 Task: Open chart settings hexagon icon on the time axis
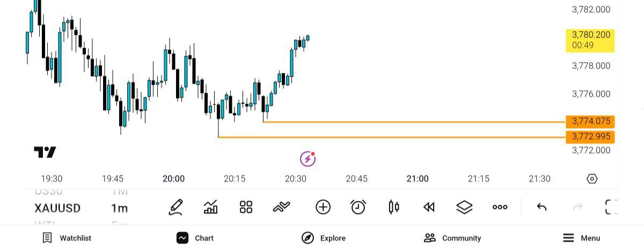coord(592,179)
